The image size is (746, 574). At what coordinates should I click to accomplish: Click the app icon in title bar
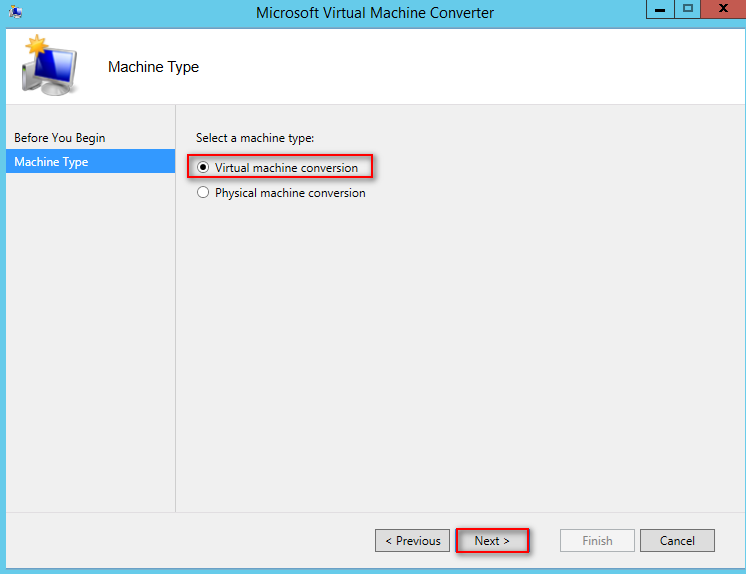pos(15,12)
